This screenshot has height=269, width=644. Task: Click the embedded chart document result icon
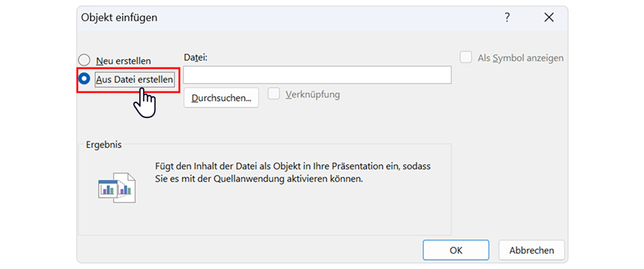(x=117, y=187)
